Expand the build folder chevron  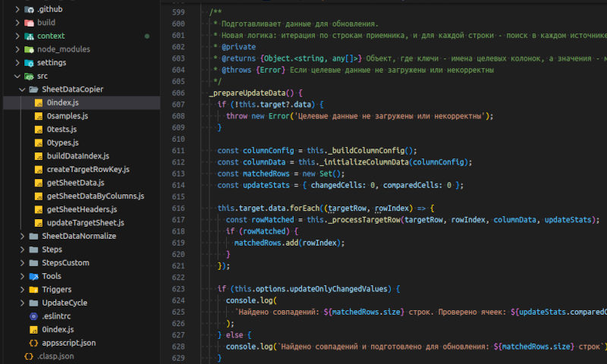click(17, 23)
